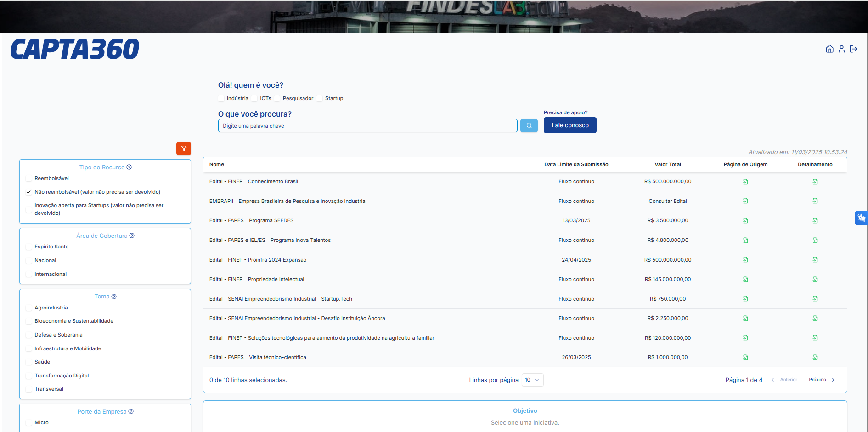Screen dimensions: 868x432
Task: Click the Anterior page button
Action: coord(784,380)
